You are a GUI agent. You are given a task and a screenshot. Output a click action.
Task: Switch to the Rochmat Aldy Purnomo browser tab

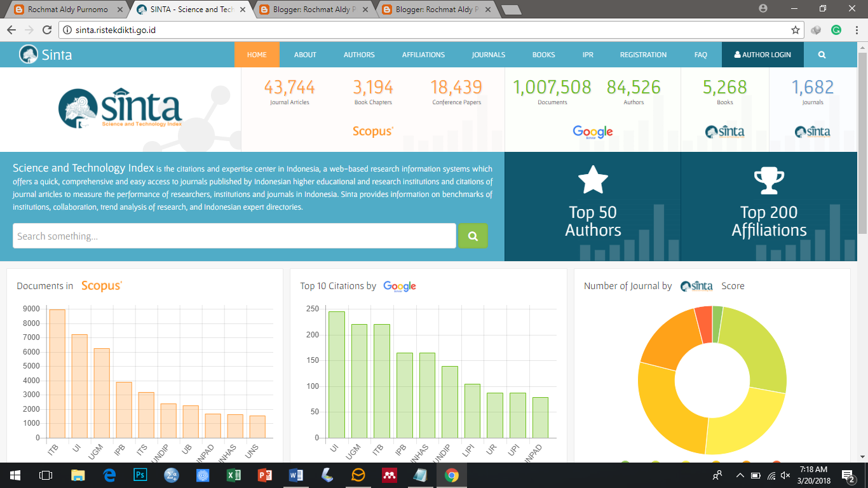(67, 10)
